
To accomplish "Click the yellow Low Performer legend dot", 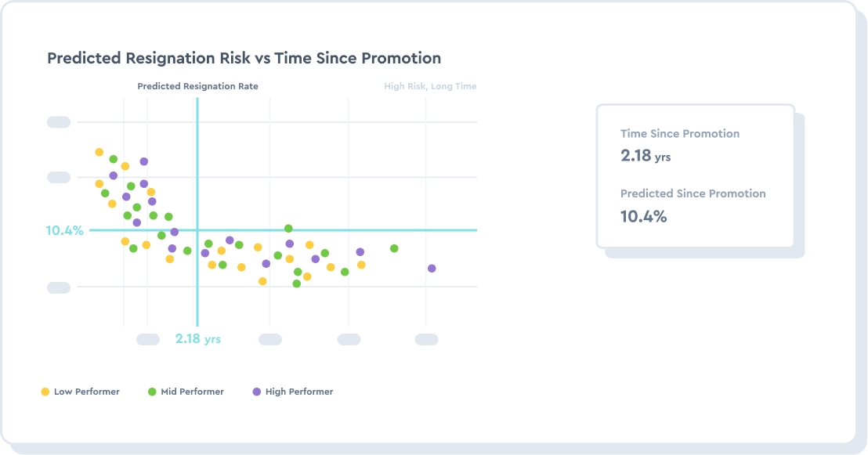I will [45, 392].
